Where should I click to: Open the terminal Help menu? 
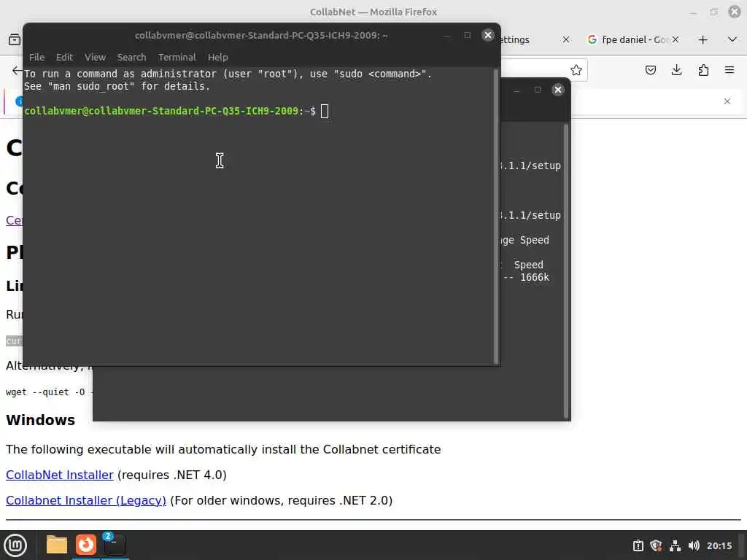[x=217, y=57]
